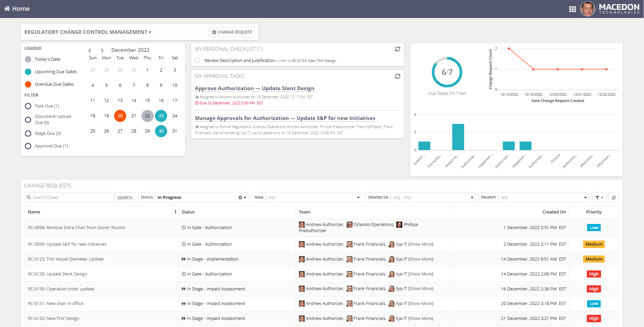Refresh the Change Requests grid
Viewport: 644px width, 327px height.
point(613,198)
